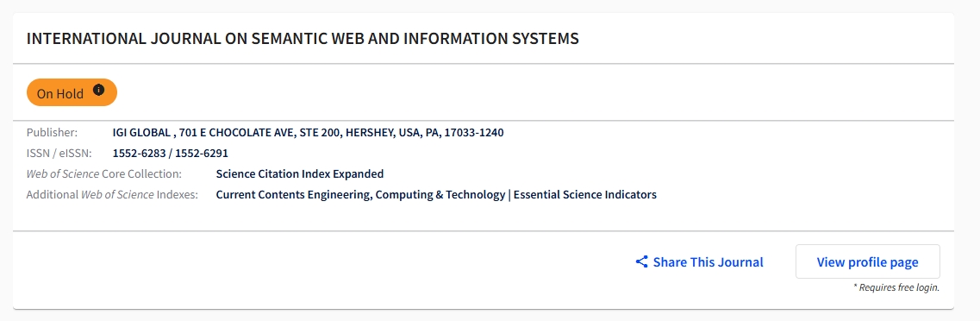
Task: Click the ISSN / eISSN field label
Action: 58,154
